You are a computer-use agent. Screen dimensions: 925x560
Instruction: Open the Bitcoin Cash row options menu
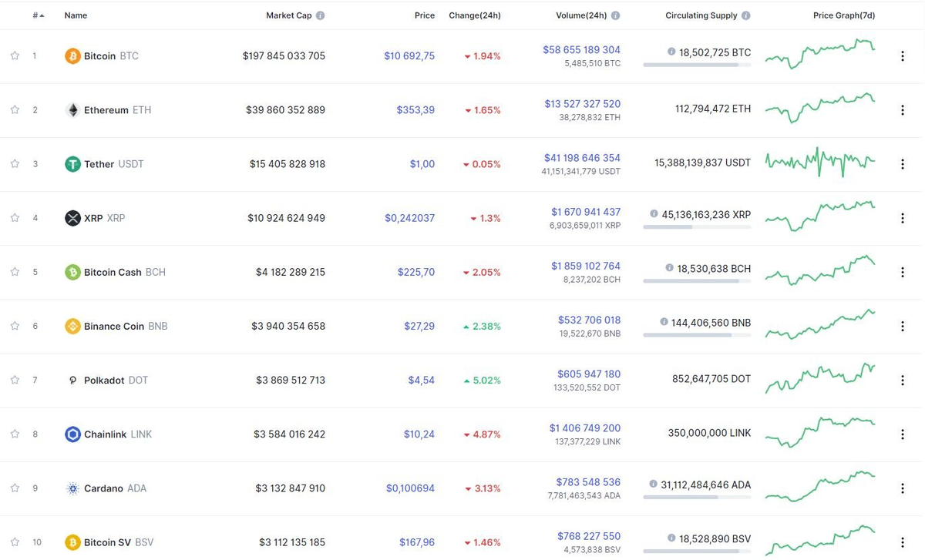903,272
